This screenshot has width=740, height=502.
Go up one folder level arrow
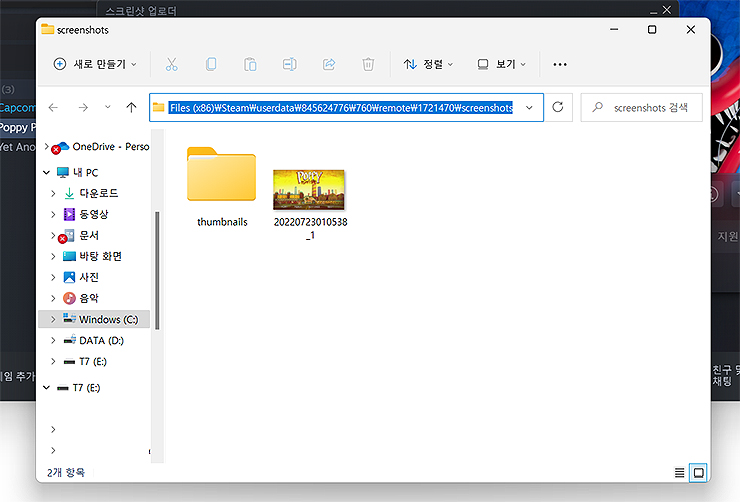(x=131, y=108)
